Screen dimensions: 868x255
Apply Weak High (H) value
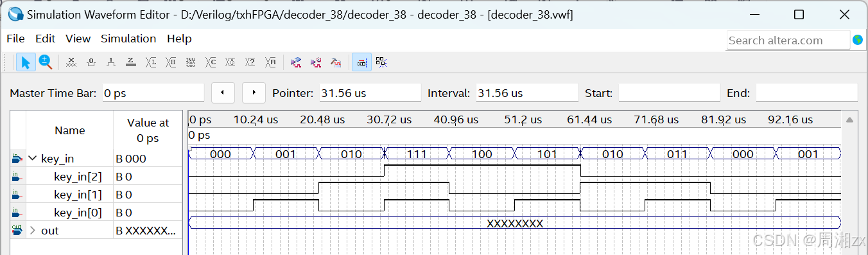[x=171, y=62]
